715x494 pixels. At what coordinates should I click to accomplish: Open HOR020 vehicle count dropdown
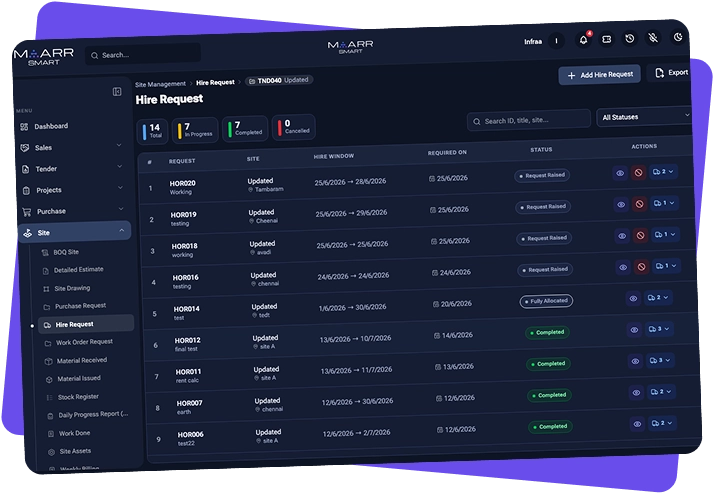pos(663,172)
